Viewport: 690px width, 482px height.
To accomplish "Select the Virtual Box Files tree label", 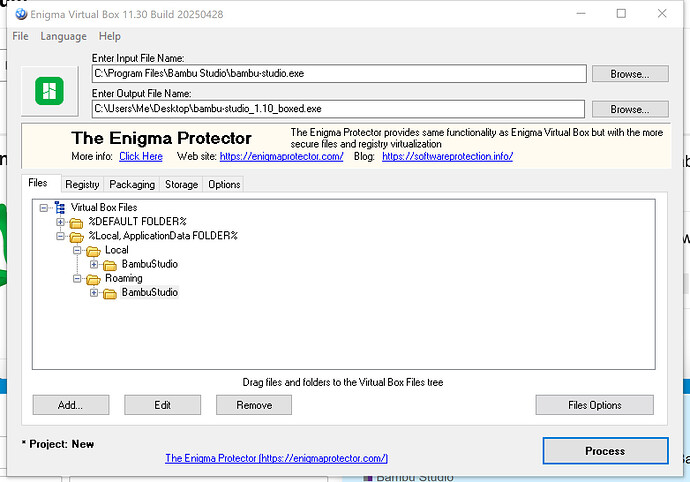I will coord(104,207).
